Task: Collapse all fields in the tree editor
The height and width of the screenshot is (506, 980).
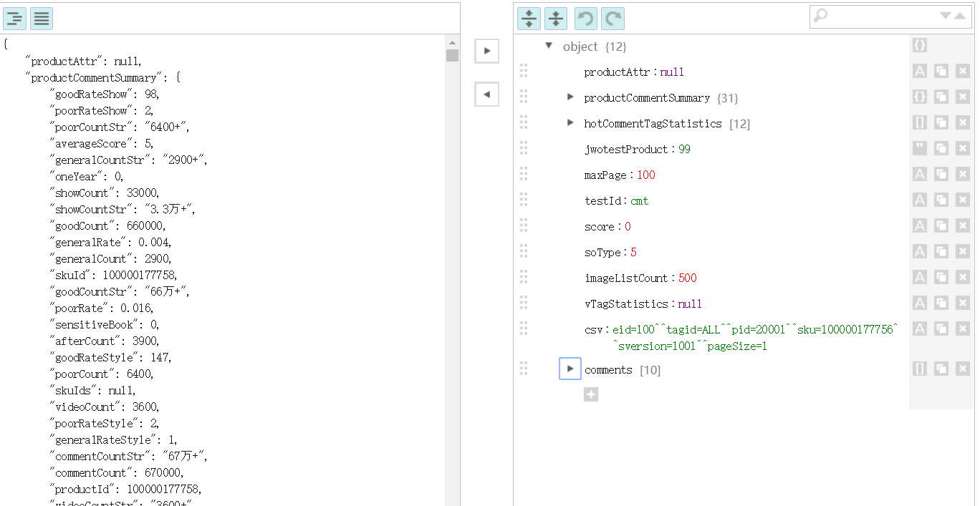Action: point(555,18)
